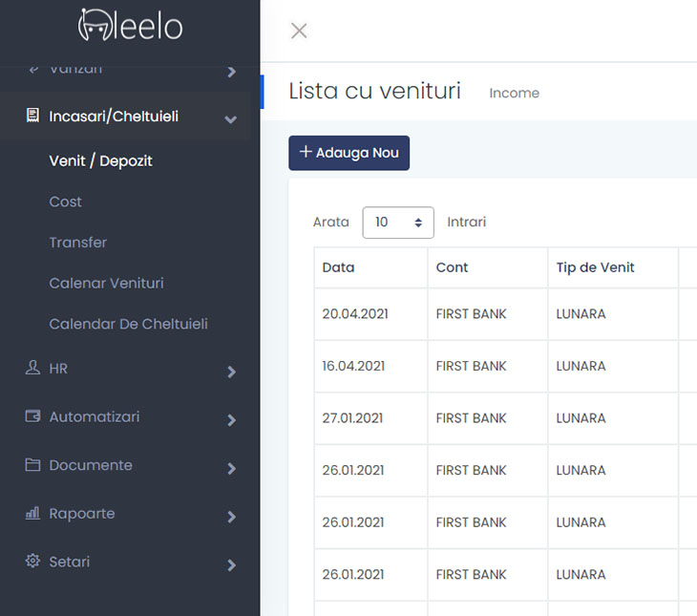Screen dimensions: 697x616
Task: Click the Leelo logo
Action: [x=130, y=26]
